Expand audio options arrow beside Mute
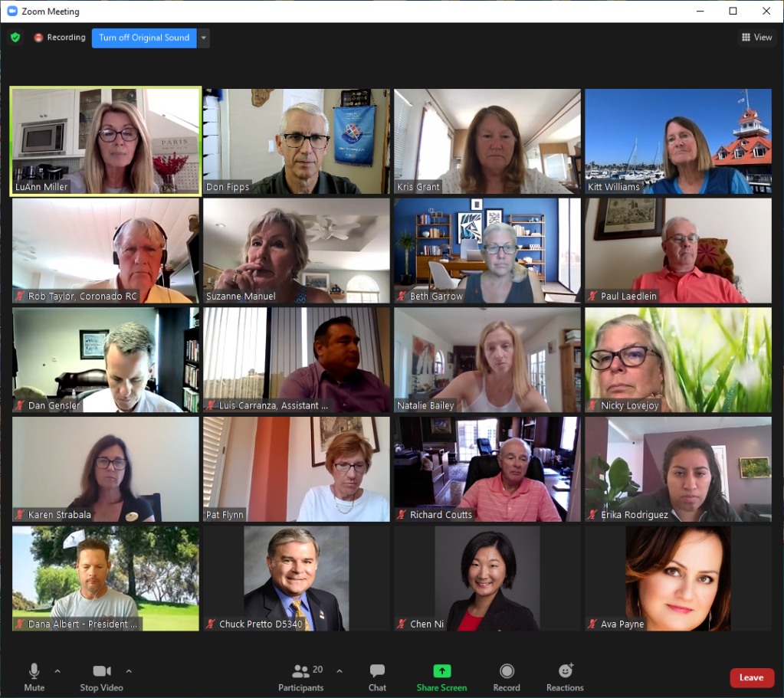784x698 pixels. coord(57,671)
